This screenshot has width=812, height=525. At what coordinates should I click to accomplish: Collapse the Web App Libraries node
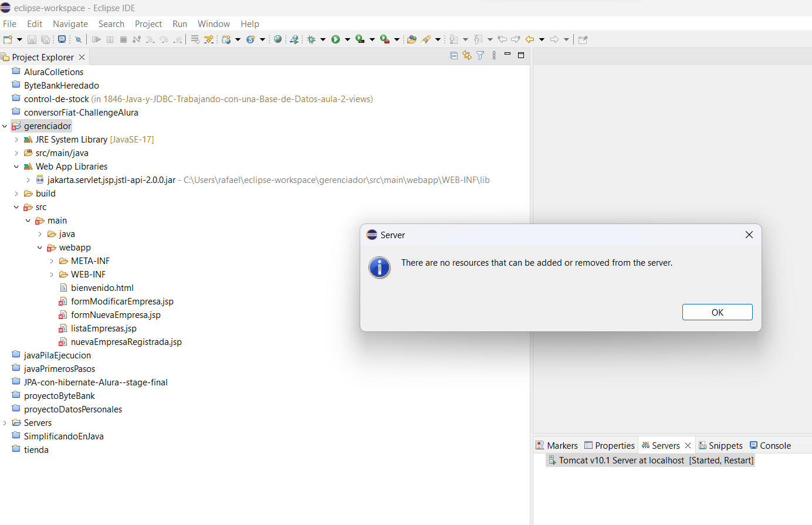tap(16, 167)
